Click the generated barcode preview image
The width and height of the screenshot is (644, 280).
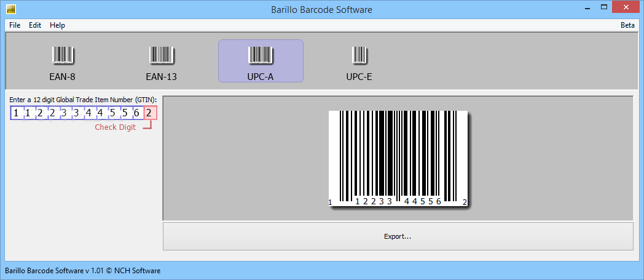tap(398, 158)
